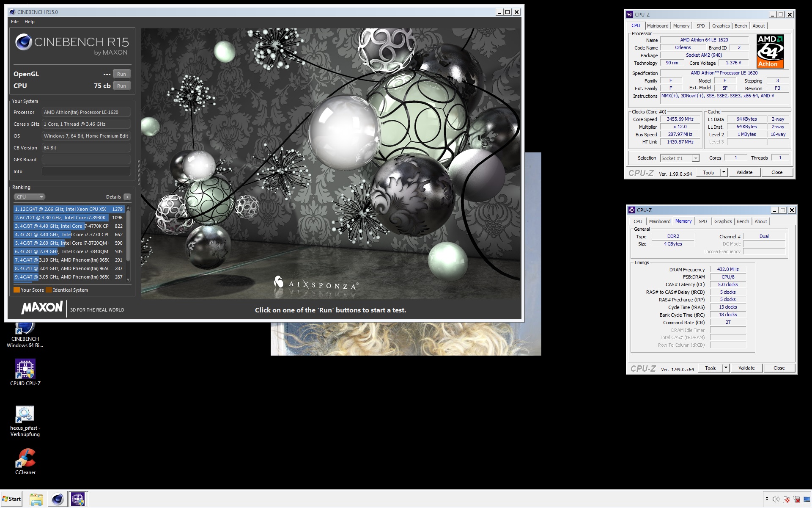Open CCleaner desktop shortcut
This screenshot has height=508, width=812.
(25, 461)
